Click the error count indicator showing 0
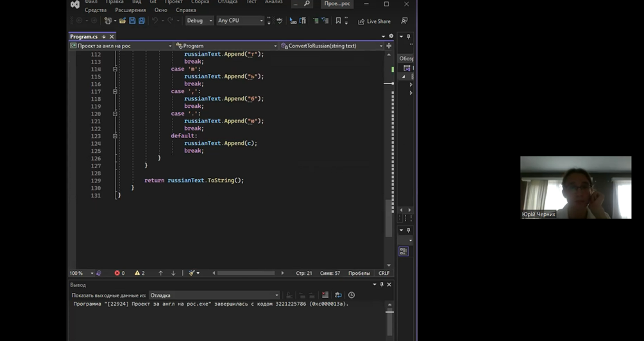 [119, 273]
